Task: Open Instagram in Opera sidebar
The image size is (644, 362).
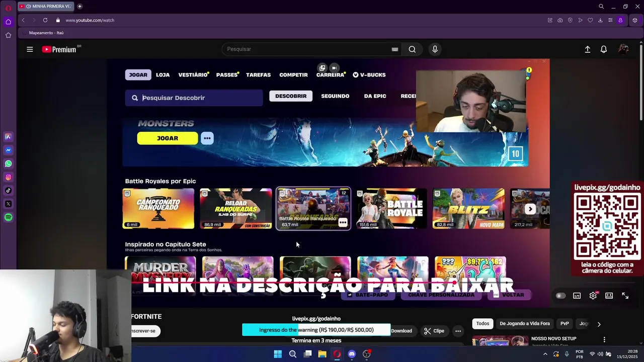Action: pyautogui.click(x=8, y=177)
